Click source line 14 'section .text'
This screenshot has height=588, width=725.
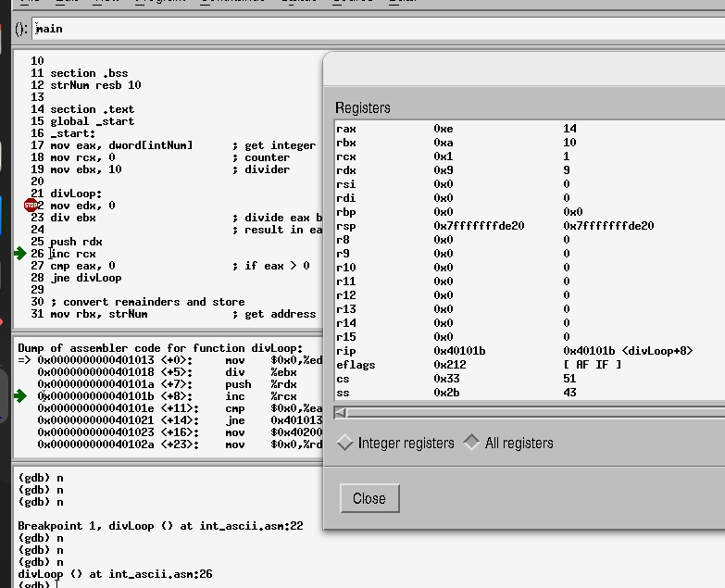point(92,109)
